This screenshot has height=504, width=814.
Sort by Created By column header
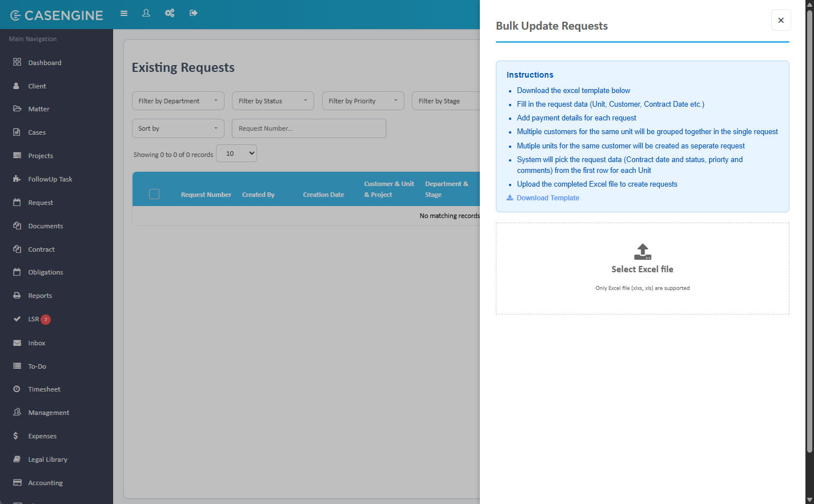click(x=258, y=195)
